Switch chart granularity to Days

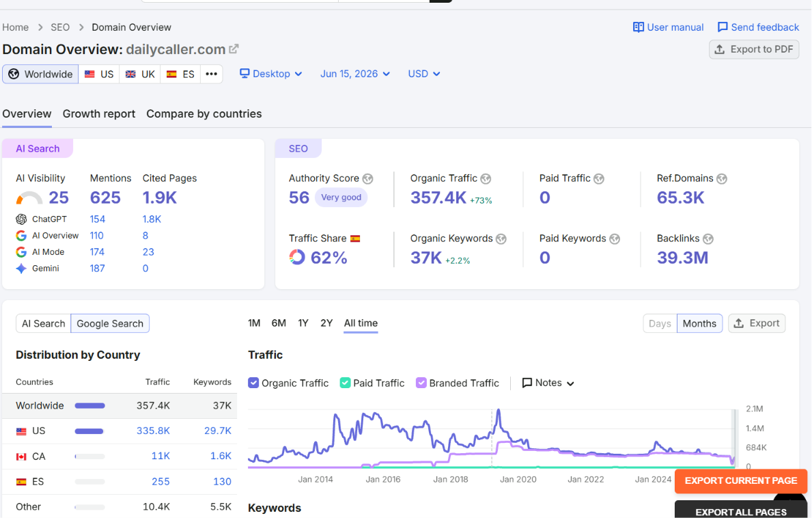[x=660, y=323]
